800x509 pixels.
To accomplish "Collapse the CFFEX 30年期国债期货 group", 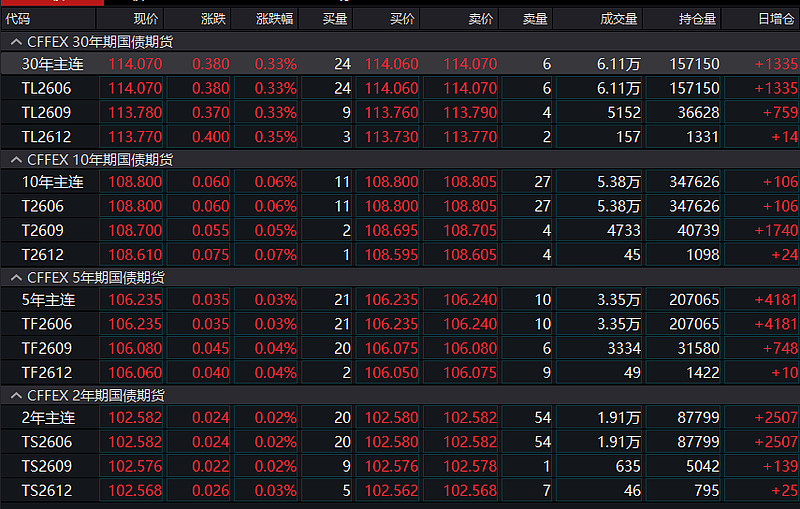I will (16, 42).
